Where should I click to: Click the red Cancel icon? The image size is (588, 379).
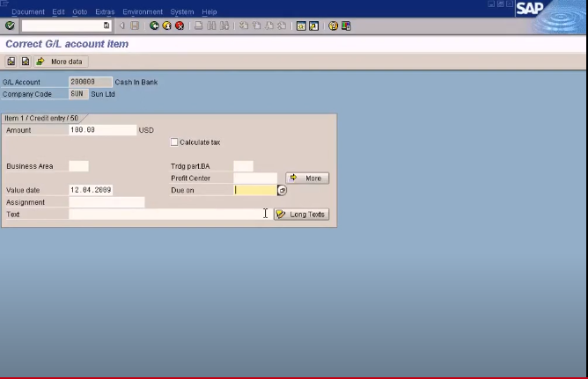[x=180, y=26]
